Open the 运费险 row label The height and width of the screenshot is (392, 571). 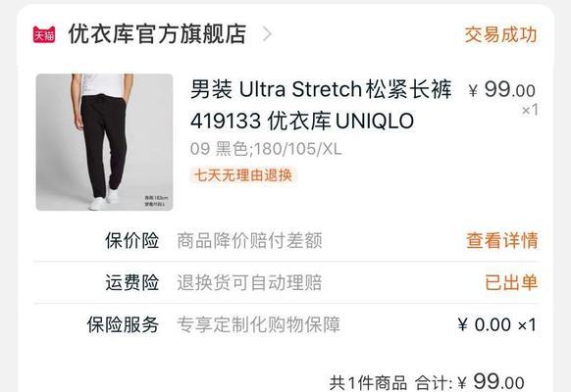tap(132, 282)
